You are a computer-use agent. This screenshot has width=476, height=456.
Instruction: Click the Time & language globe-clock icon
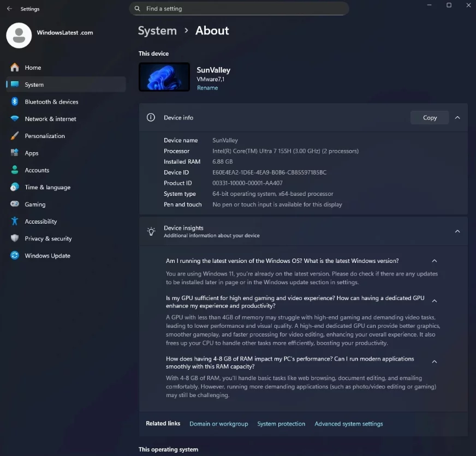15,187
